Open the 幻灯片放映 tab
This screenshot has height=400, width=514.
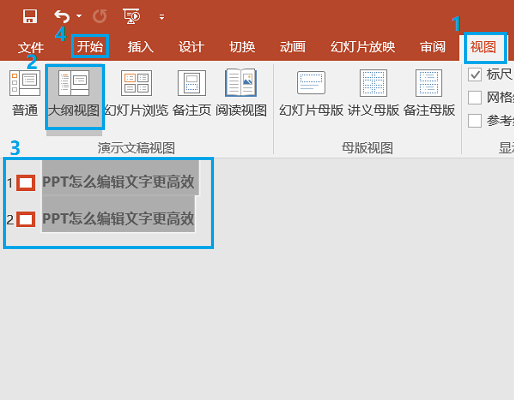click(x=363, y=46)
